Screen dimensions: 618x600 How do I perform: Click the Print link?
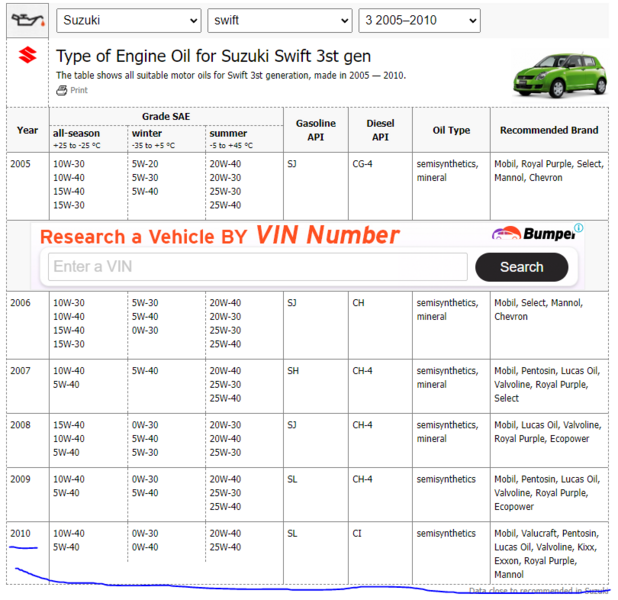point(79,90)
